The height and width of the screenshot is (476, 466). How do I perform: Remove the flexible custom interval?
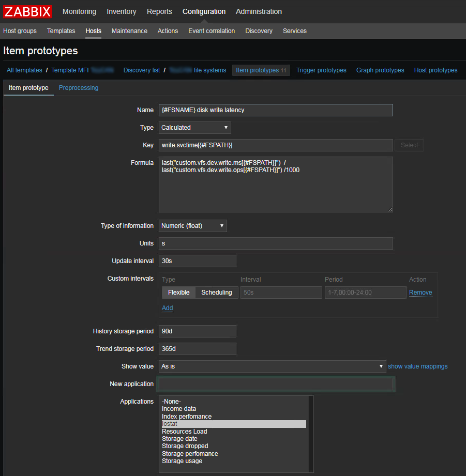tap(420, 292)
